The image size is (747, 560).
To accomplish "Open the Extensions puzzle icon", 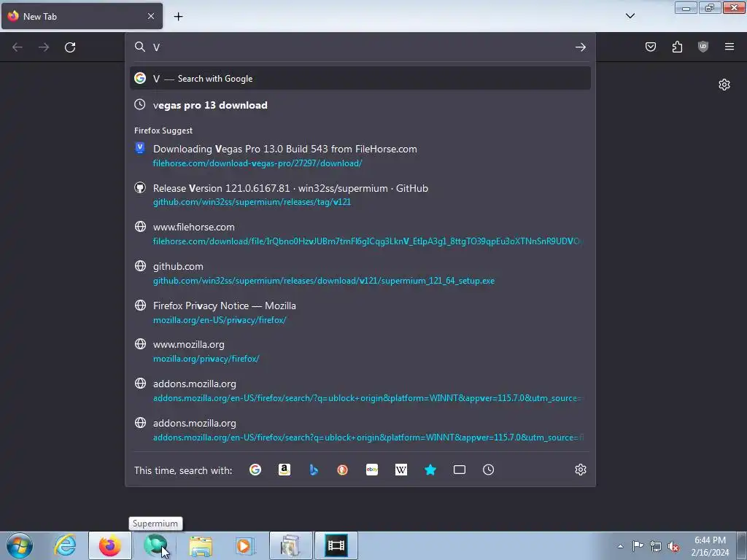I will click(x=677, y=47).
